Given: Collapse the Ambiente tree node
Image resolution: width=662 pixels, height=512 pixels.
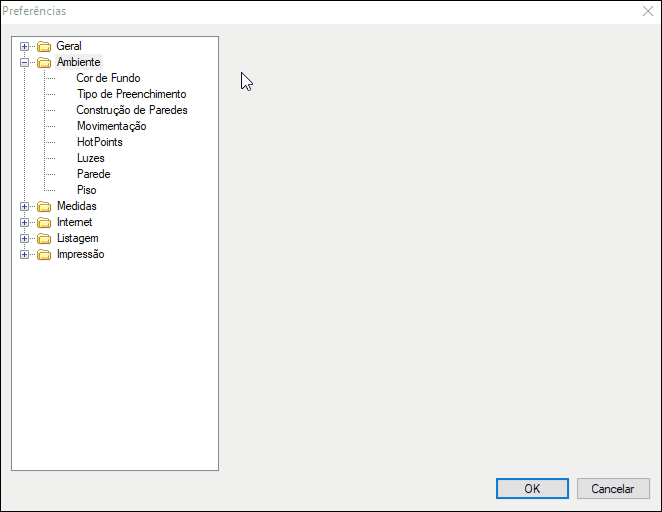Looking at the screenshot, I should click(x=24, y=62).
